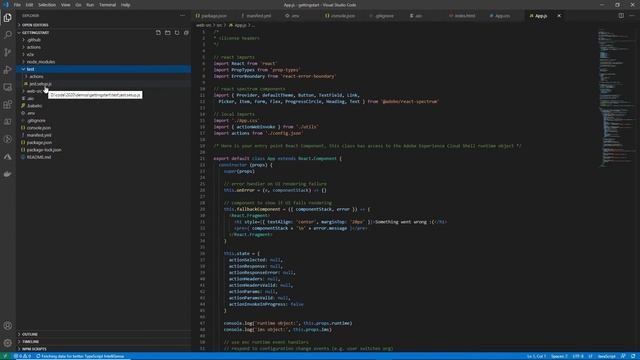This screenshot has width=640, height=360.
Task: Open the Source Control view
Action: tap(7, 52)
